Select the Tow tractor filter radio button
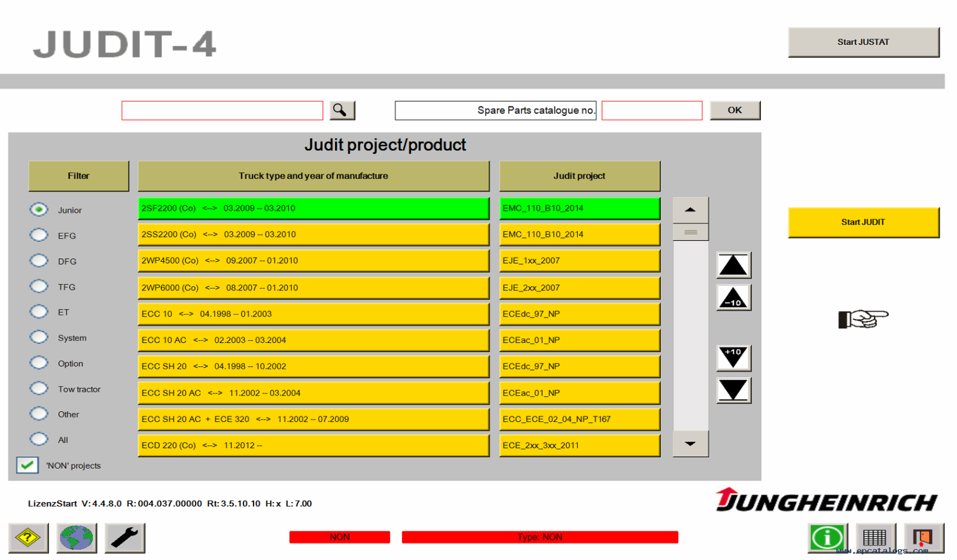 click(39, 389)
